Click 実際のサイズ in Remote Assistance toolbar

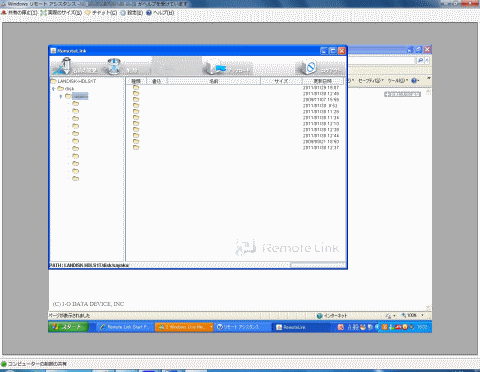(x=65, y=13)
